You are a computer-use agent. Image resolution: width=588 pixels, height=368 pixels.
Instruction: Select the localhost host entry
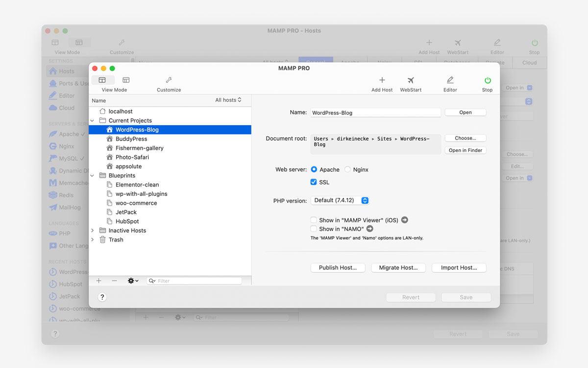(x=170, y=111)
